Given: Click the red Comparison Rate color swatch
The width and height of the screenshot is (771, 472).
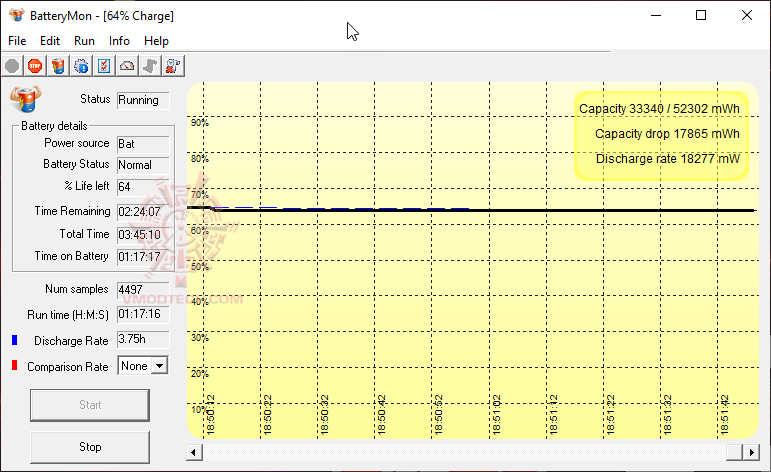Looking at the screenshot, I should tap(15, 366).
